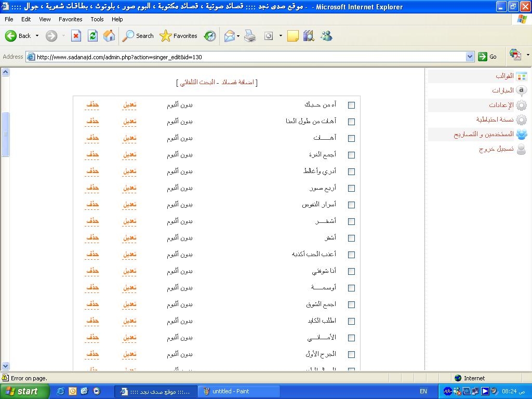Viewport: 532px width, 399px height.
Task: Click the Search magnifier toolbar button
Action: 138,36
